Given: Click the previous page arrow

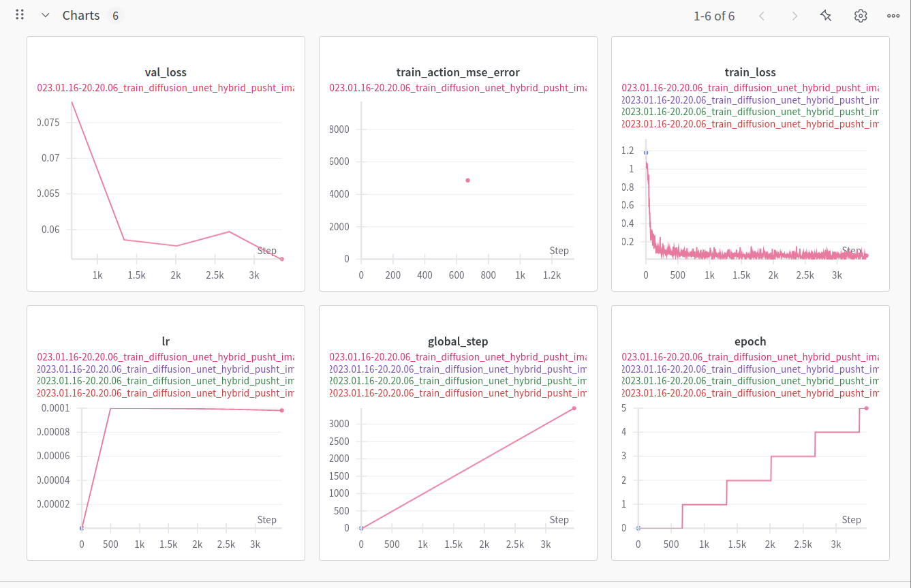Looking at the screenshot, I should (761, 15).
